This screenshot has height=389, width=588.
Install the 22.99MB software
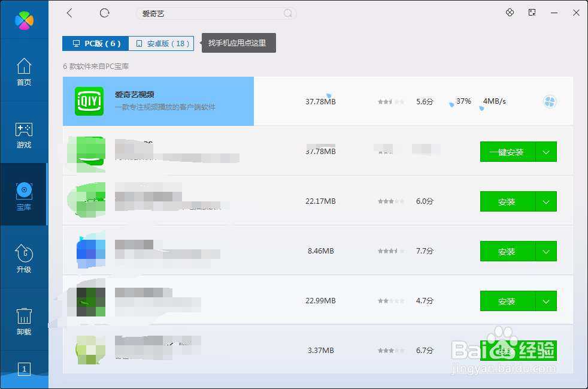tap(508, 301)
